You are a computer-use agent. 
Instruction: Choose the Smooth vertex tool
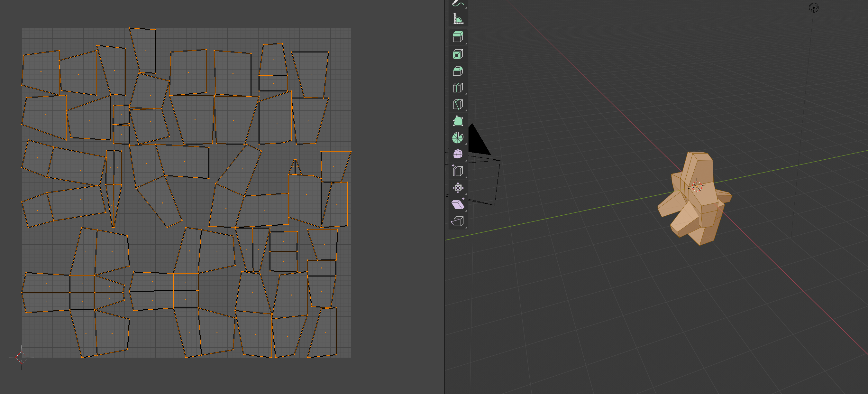pos(458,154)
